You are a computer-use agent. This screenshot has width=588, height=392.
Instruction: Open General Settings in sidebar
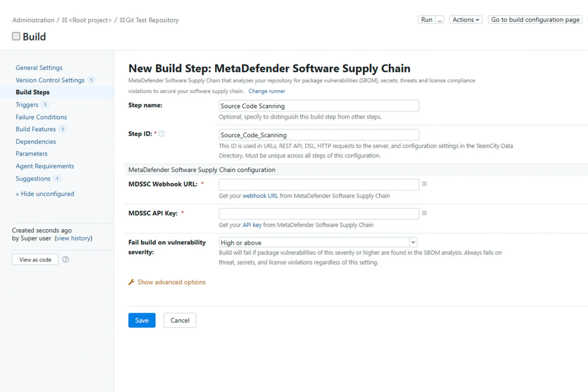click(x=39, y=68)
